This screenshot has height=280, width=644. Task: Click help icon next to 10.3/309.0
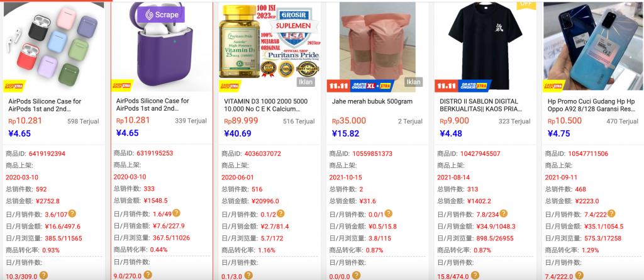(x=43, y=276)
